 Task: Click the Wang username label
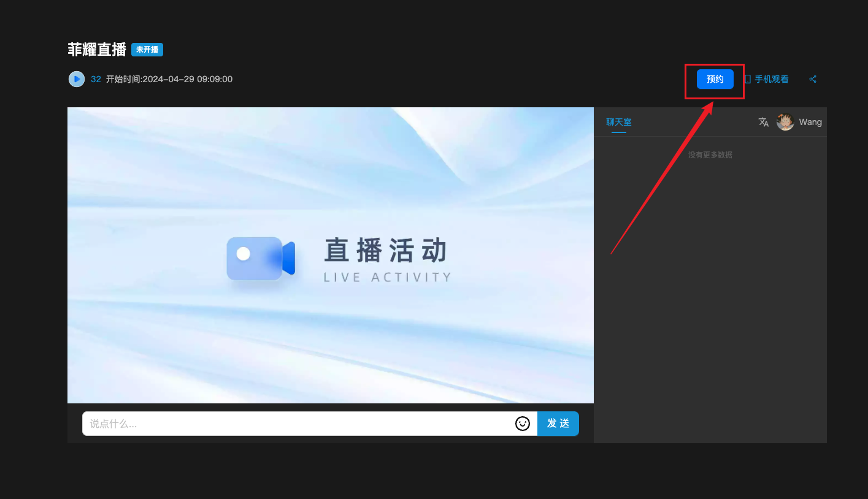pos(810,122)
